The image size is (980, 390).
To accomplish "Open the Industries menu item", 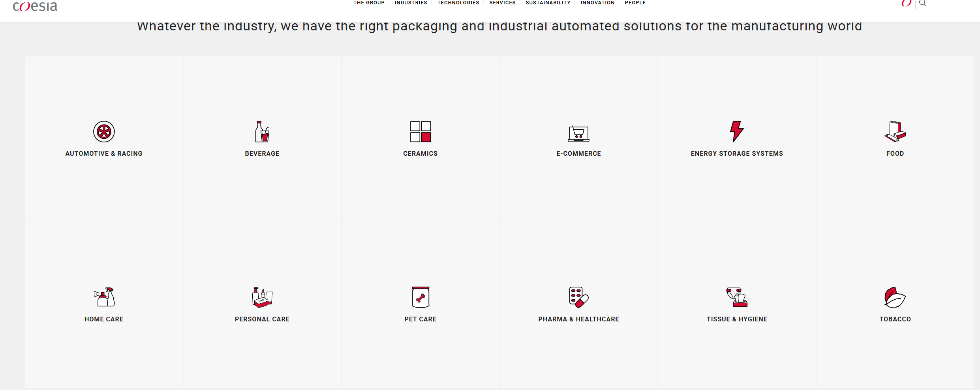I will click(x=411, y=3).
